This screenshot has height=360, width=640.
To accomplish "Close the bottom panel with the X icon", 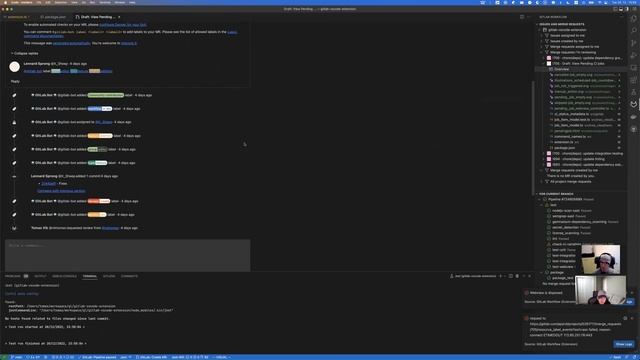I will [529, 276].
